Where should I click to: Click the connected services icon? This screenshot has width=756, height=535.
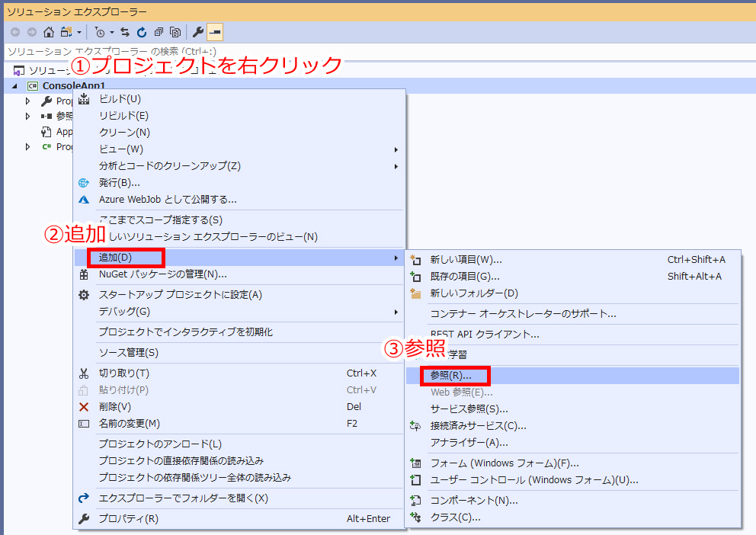tap(415, 426)
